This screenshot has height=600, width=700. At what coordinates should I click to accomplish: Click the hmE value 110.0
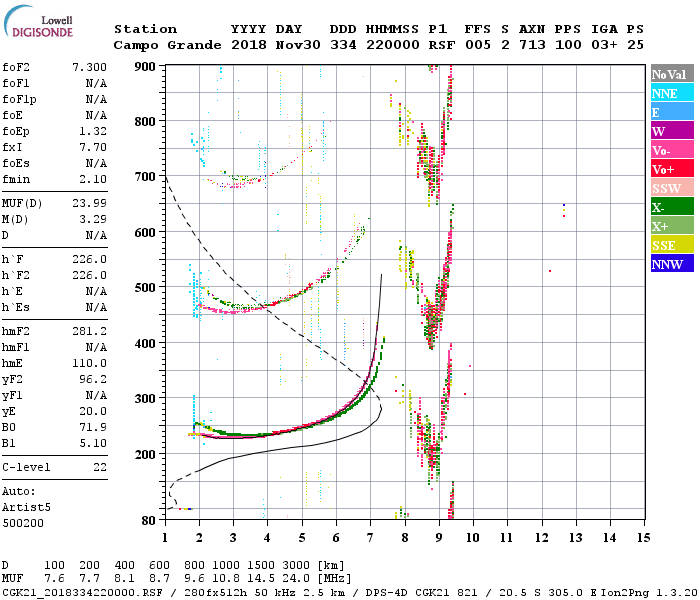point(89,363)
